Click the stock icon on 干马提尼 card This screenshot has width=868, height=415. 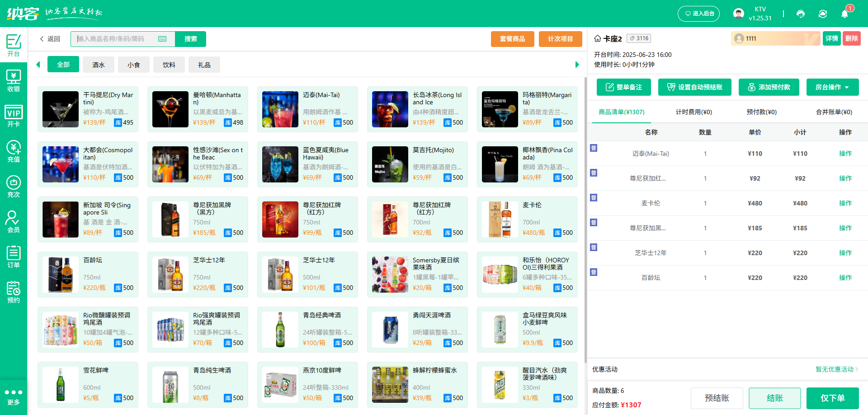118,122
